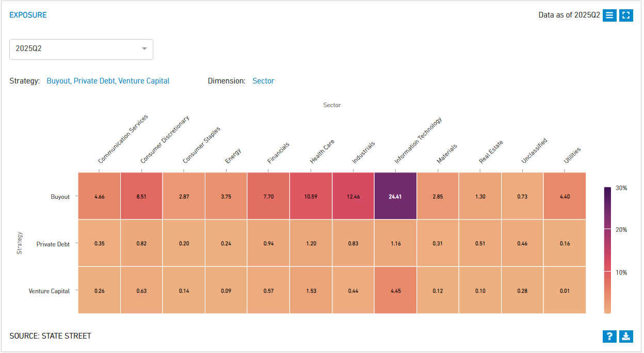Download the exposure chart data
Screen dimensions: 644x353
click(626, 337)
